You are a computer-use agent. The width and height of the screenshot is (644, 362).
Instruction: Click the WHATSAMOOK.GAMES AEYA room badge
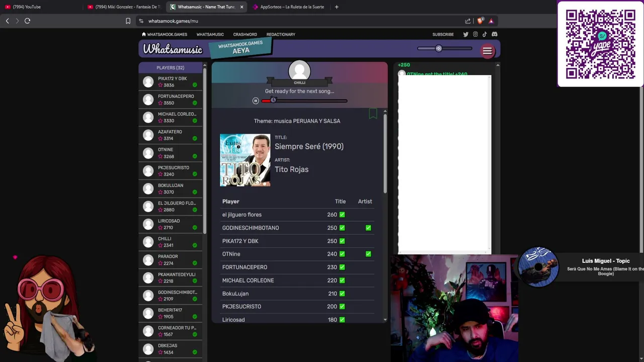tap(241, 48)
